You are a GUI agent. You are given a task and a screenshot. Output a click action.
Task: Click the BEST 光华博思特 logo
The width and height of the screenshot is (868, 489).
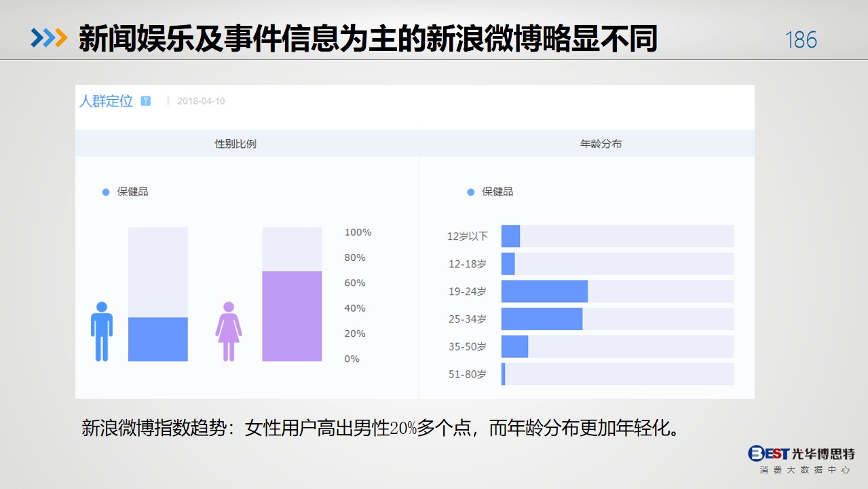(801, 454)
